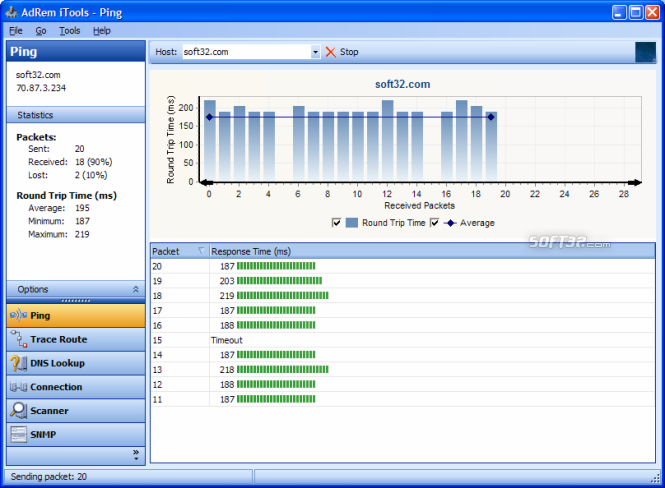The width and height of the screenshot is (665, 488).
Task: Click the soft32.com chart title
Action: tap(402, 84)
